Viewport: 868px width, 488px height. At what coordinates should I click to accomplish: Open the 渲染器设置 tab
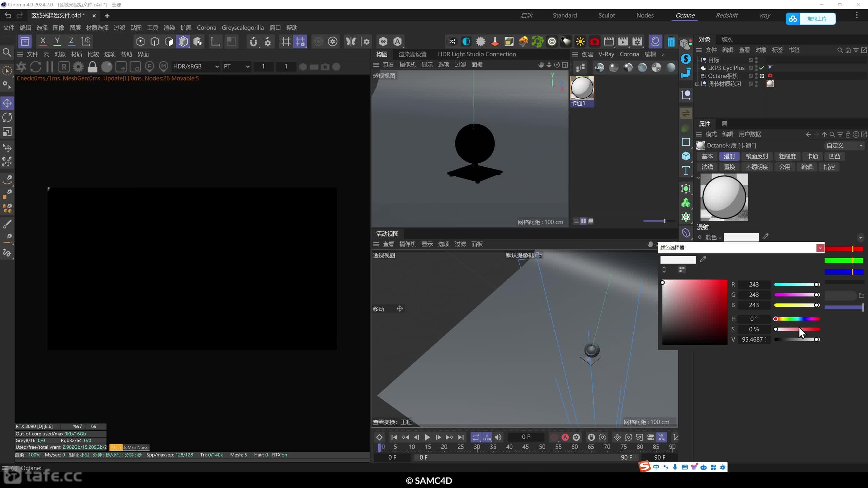tap(412, 54)
